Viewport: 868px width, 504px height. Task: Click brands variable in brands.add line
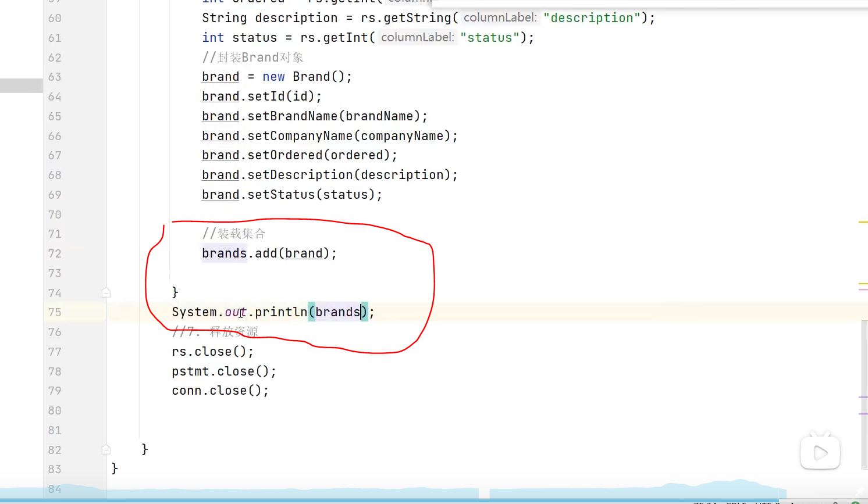pyautogui.click(x=224, y=253)
